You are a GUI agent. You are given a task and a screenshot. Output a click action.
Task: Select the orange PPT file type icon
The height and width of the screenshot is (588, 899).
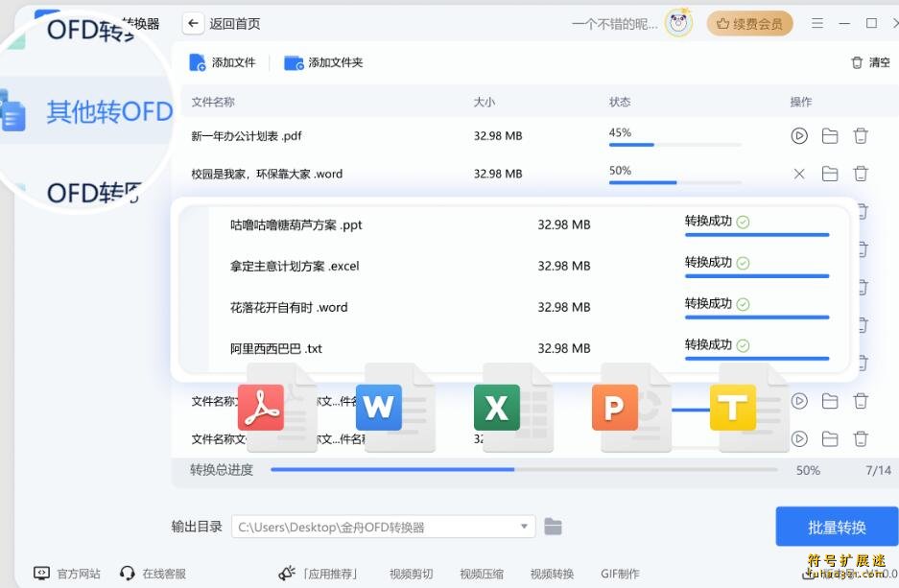click(614, 408)
